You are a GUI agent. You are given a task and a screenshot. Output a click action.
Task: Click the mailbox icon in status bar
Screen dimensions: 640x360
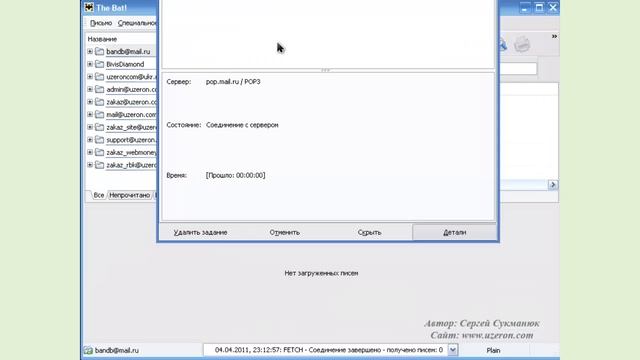pos(88,350)
